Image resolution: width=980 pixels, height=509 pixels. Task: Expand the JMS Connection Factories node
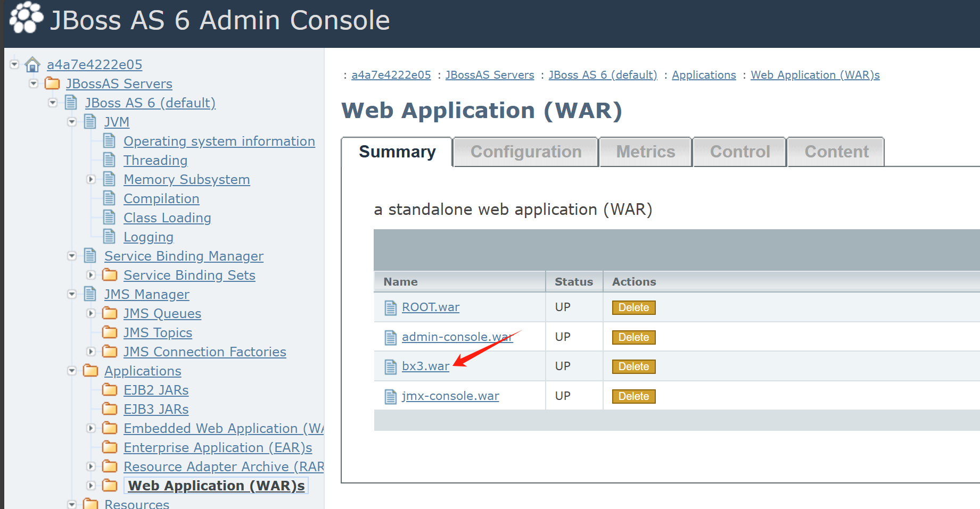pos(91,352)
